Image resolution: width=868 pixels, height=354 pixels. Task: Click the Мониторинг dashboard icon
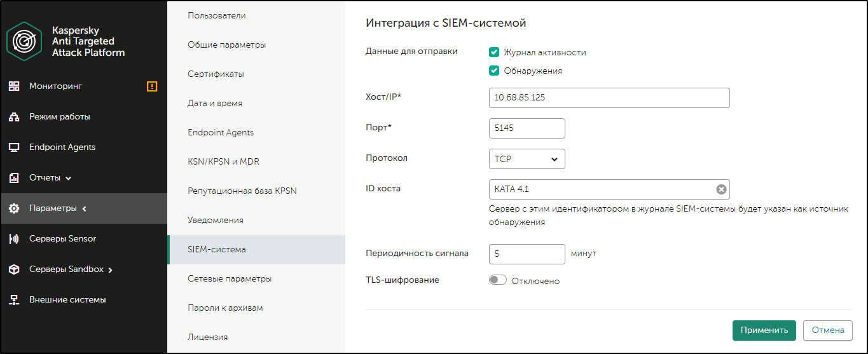(x=14, y=86)
